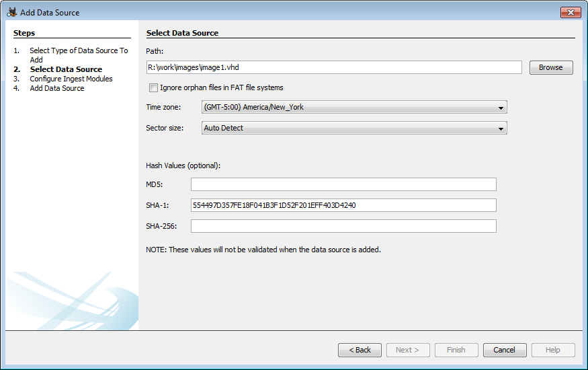Viewport: 588px width, 370px height.
Task: Click the bold Select Data Source step
Action: 66,69
